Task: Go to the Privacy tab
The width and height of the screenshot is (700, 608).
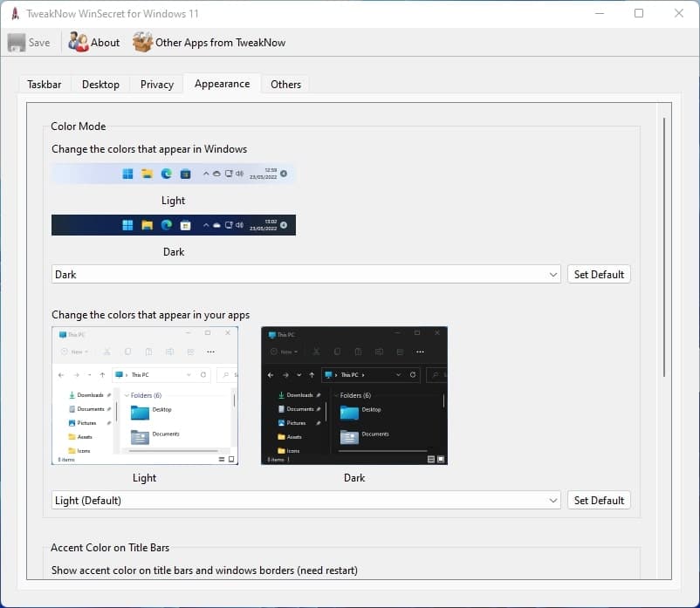Action: 157,85
